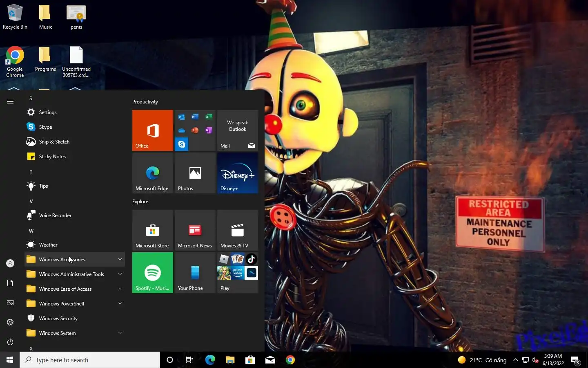Open the Disney+ tile
Screen dimensions: 588x368
pos(238,173)
